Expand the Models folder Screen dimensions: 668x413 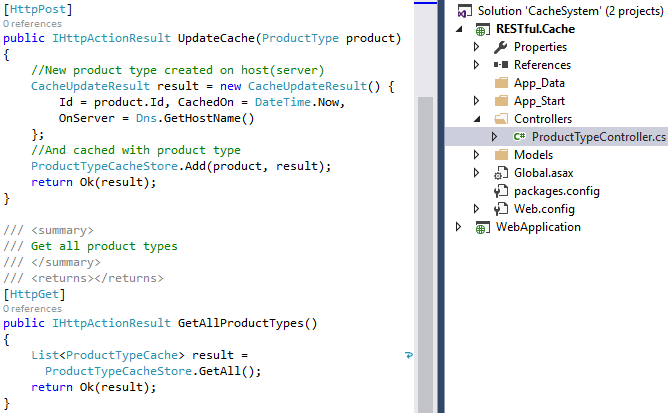477,155
